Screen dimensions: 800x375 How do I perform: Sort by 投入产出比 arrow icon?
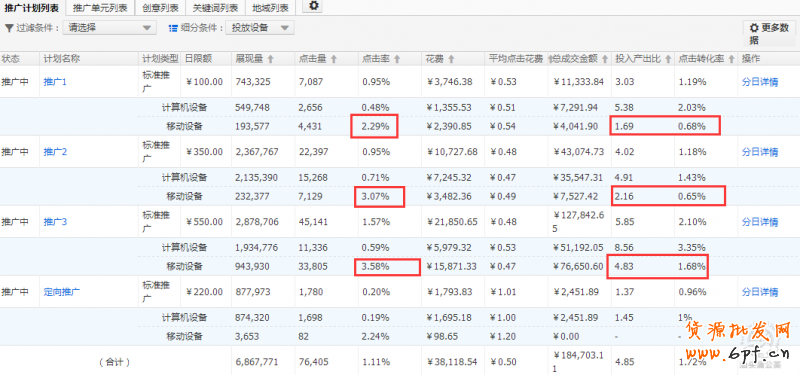(x=667, y=59)
